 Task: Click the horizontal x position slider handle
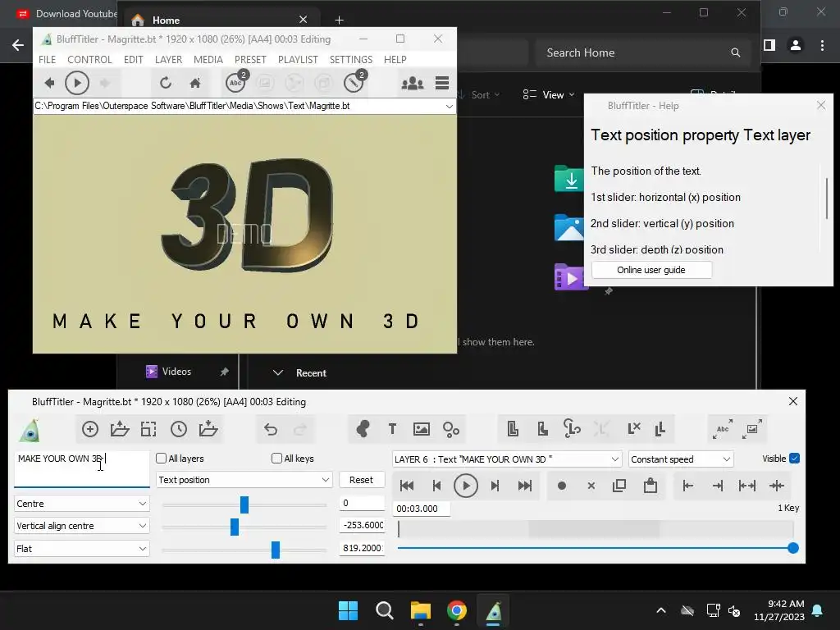click(244, 504)
